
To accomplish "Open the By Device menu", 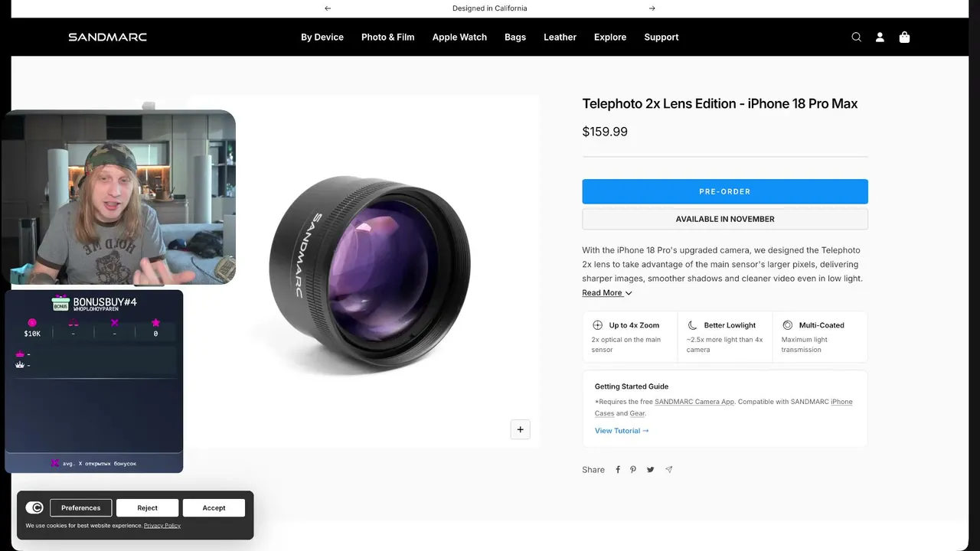I will tap(322, 37).
